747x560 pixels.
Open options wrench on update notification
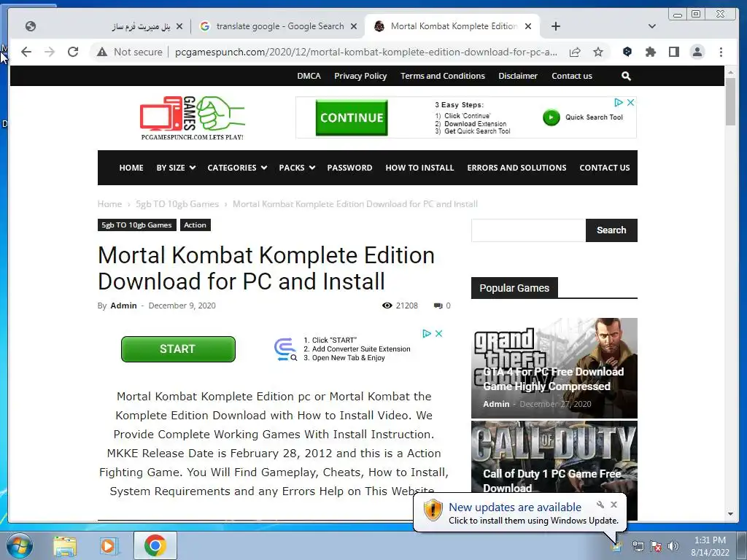[x=600, y=505]
